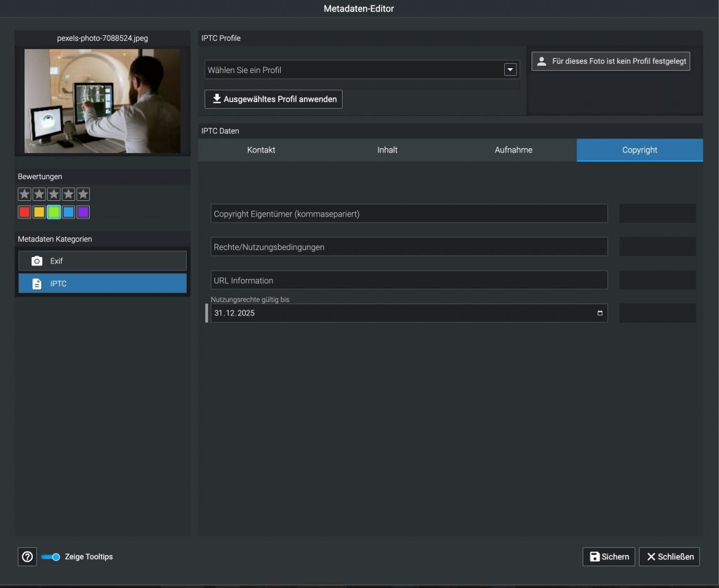Click the document icon next to IPTC
The image size is (719, 588).
pyautogui.click(x=37, y=283)
